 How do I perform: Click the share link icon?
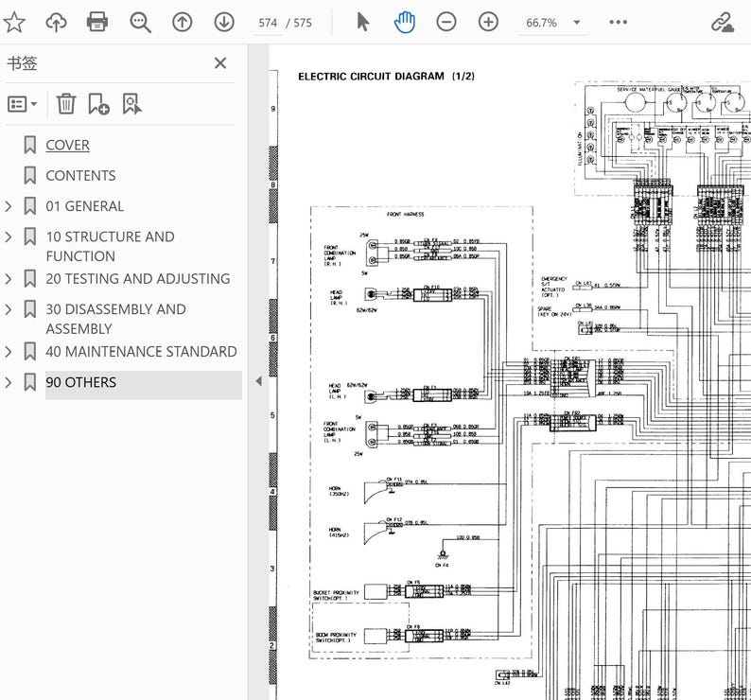point(723,23)
